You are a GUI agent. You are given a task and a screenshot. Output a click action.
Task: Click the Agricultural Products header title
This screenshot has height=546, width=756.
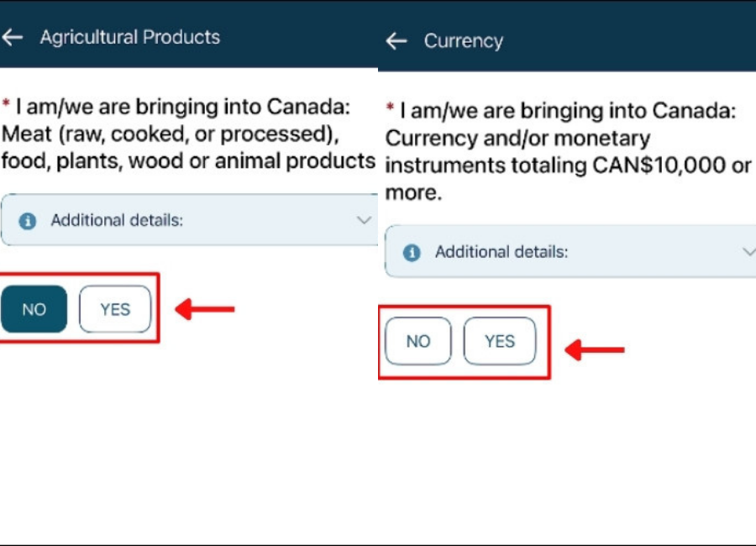130,37
